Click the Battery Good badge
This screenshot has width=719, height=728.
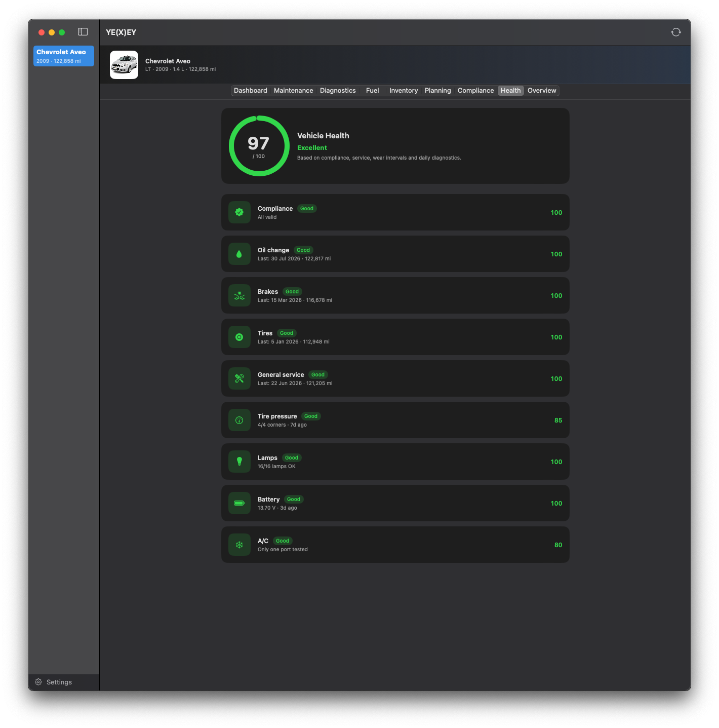coord(294,500)
